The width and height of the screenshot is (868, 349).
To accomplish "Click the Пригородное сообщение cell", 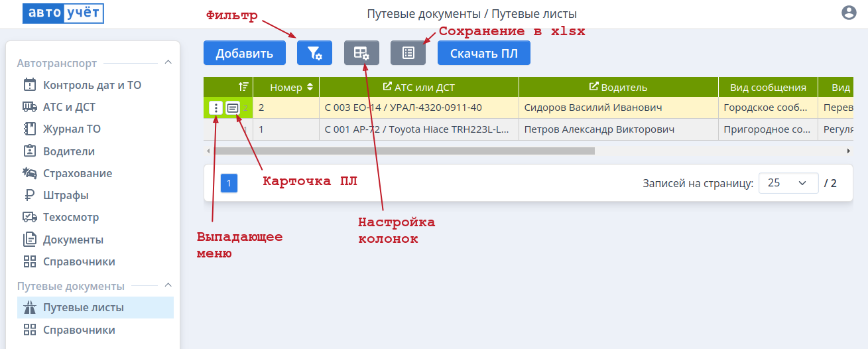I will 768,129.
